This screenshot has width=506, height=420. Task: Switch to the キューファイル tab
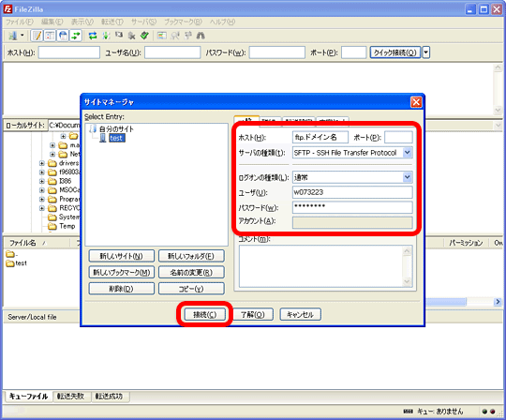pos(28,397)
